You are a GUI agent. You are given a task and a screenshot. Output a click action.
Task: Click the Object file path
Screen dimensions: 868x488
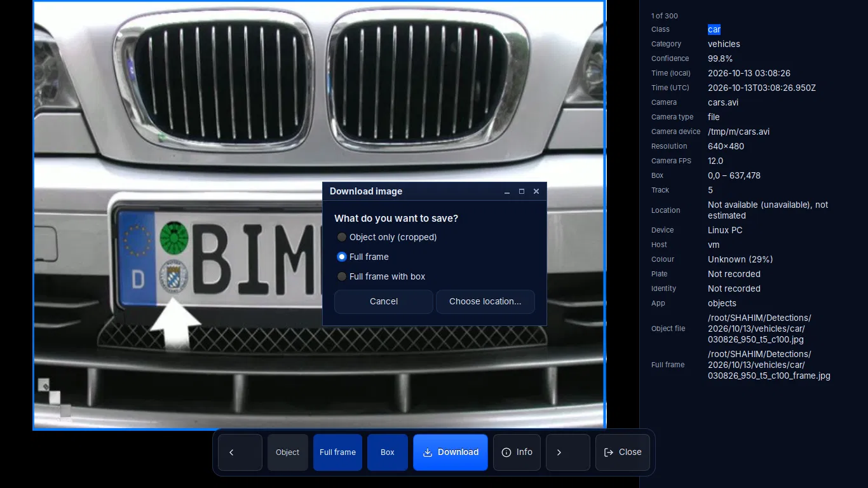click(x=759, y=329)
